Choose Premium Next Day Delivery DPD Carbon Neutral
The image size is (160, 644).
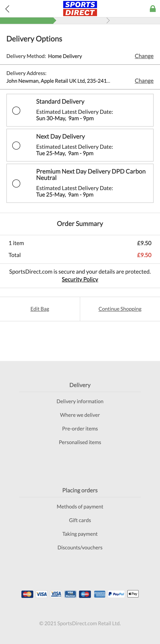point(16,183)
